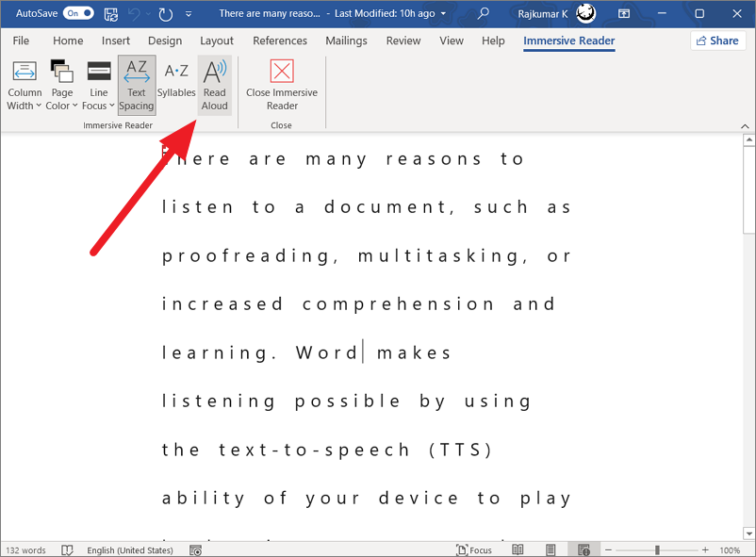The width and height of the screenshot is (756, 557).
Task: Toggle the AutoSave switch off
Action: (78, 14)
